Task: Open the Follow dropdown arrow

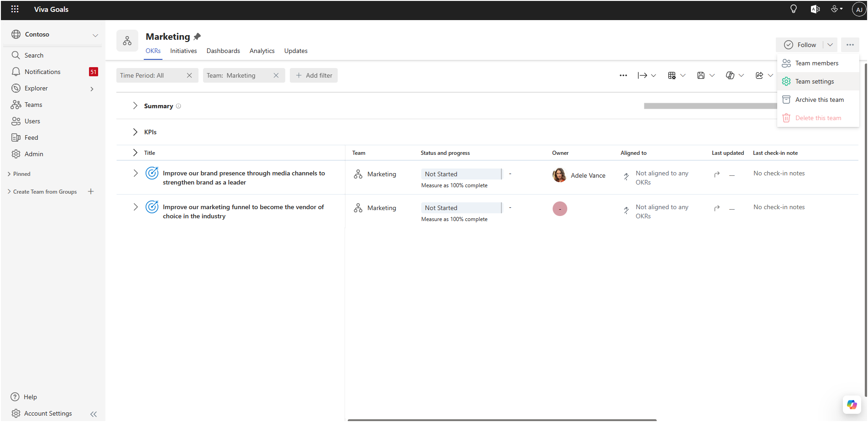Action: (830, 45)
